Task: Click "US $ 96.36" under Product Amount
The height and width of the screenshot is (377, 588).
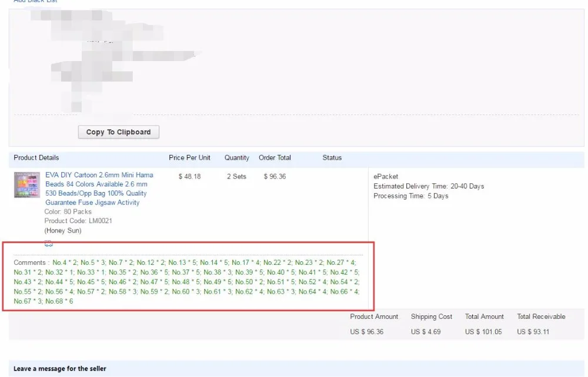Action: coord(367,332)
